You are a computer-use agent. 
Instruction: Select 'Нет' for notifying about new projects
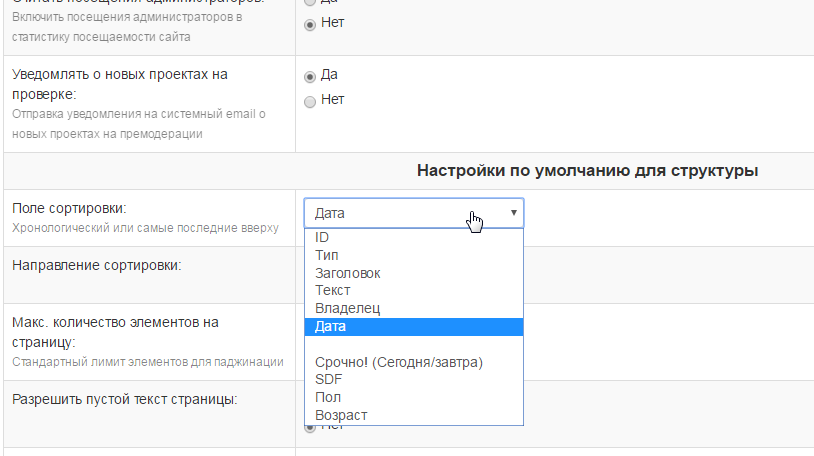pos(310,101)
